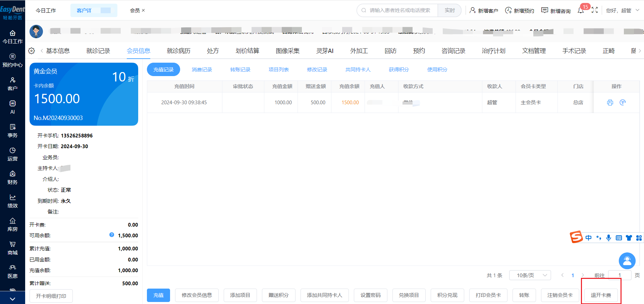
Task: Click the 开卡明细打印 button
Action: (51, 296)
